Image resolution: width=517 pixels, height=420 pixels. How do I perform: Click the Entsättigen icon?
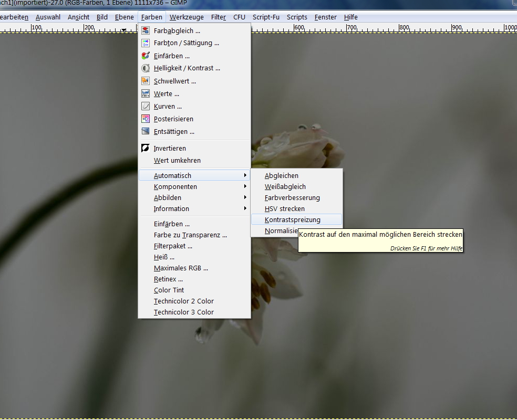pos(146,131)
